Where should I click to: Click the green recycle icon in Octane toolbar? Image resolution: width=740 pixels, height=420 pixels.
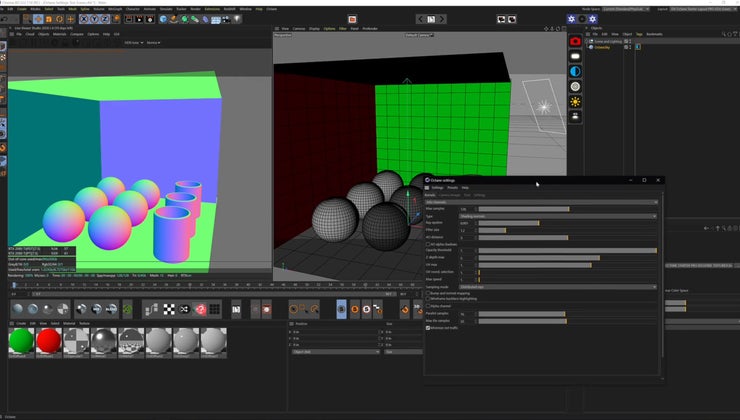[127, 309]
